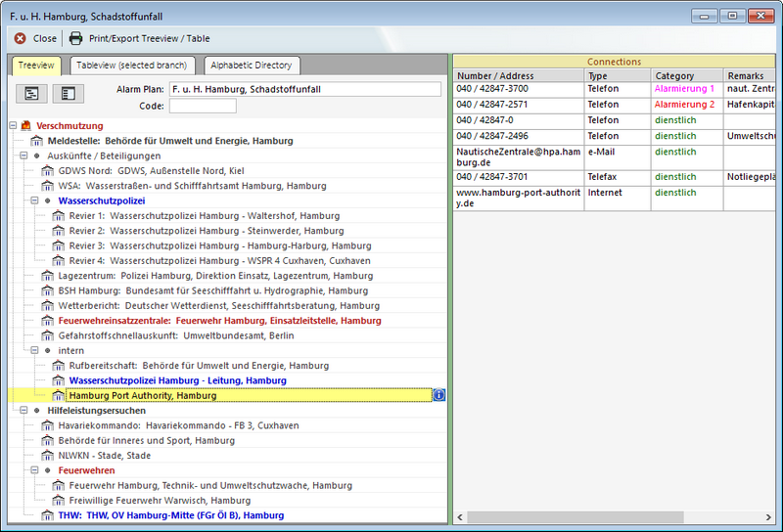Screen dimensions: 783x532
Task: Click building icon beside THW entry
Action: 47,515
